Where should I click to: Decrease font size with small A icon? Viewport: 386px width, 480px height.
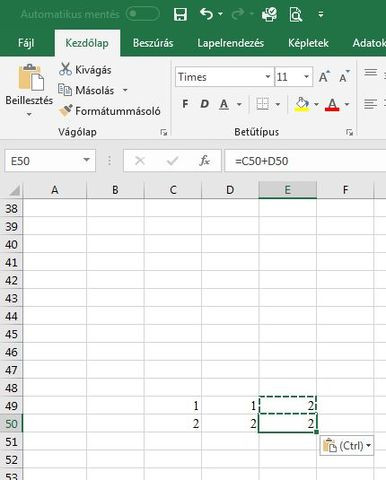[x=344, y=77]
